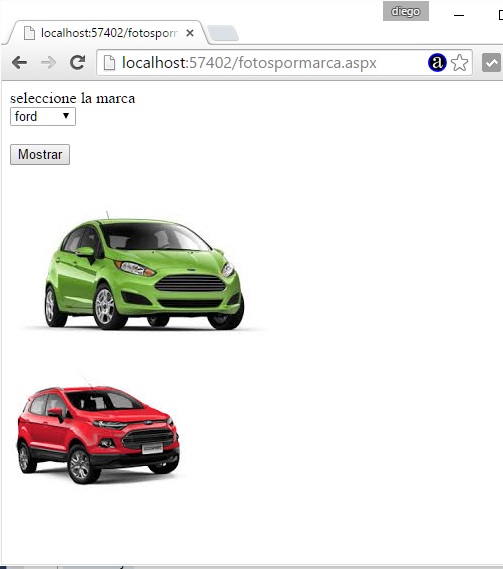This screenshot has height=569, width=503.
Task: Click the 'seleccione la marca' label
Action: point(73,98)
